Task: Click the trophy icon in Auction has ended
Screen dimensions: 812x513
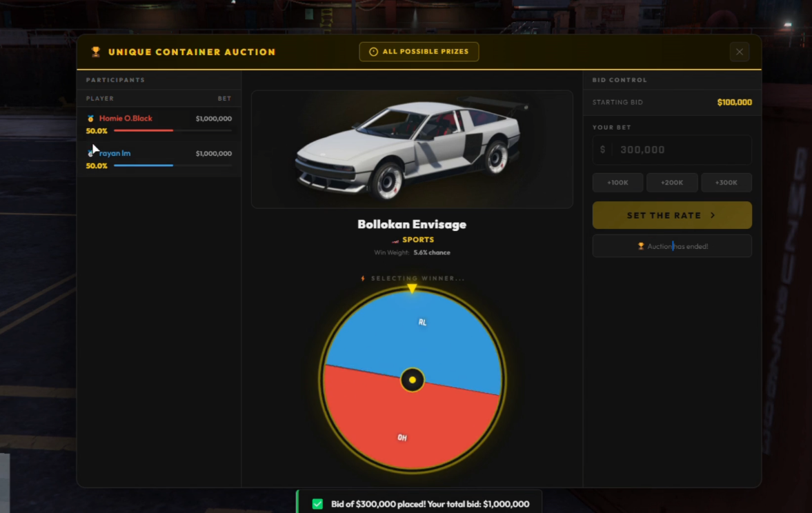Action: click(641, 246)
